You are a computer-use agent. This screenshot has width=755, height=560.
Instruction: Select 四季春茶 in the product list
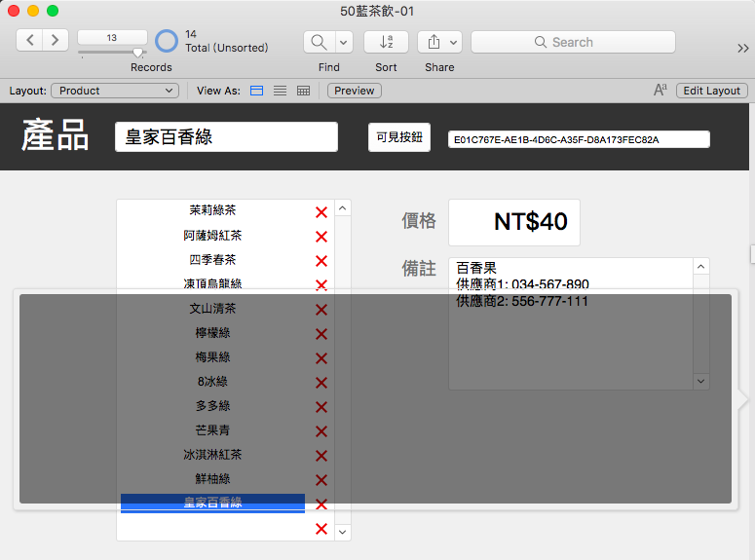212,260
